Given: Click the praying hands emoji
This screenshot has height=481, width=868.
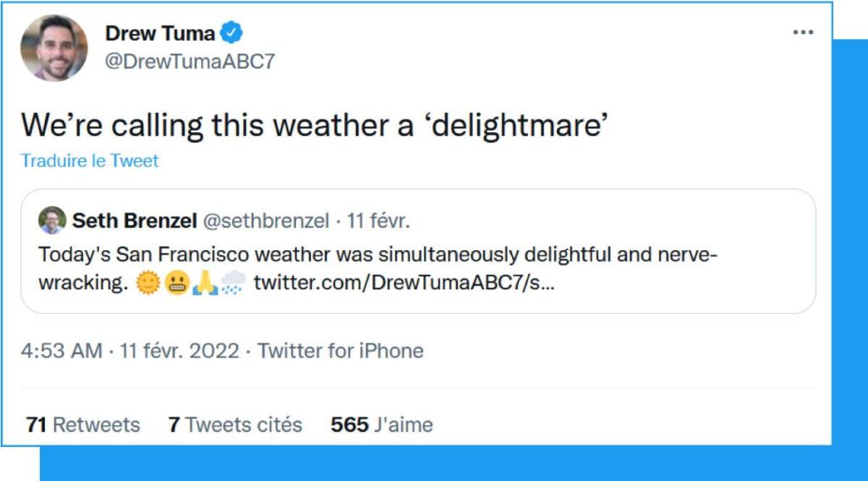Looking at the screenshot, I should (x=204, y=284).
